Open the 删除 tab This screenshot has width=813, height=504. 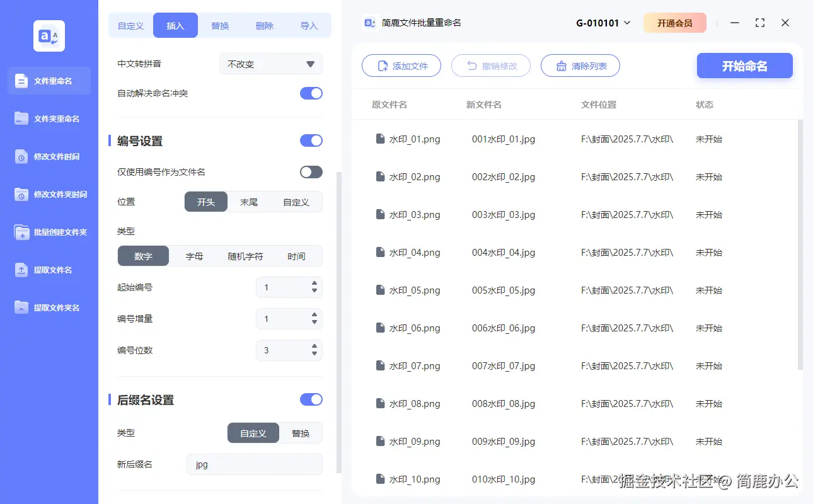pyautogui.click(x=264, y=25)
